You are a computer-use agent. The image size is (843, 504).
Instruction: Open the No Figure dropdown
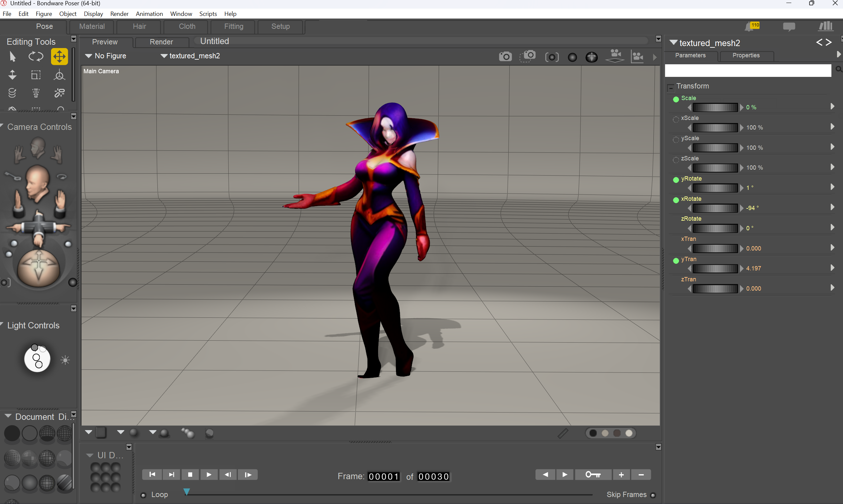(x=106, y=56)
